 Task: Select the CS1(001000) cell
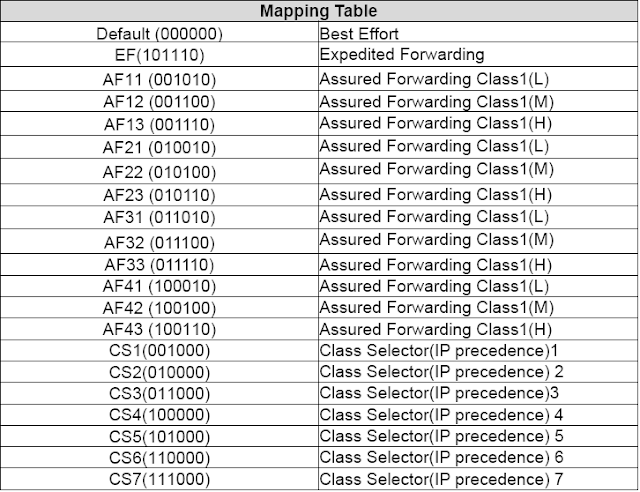(160, 350)
